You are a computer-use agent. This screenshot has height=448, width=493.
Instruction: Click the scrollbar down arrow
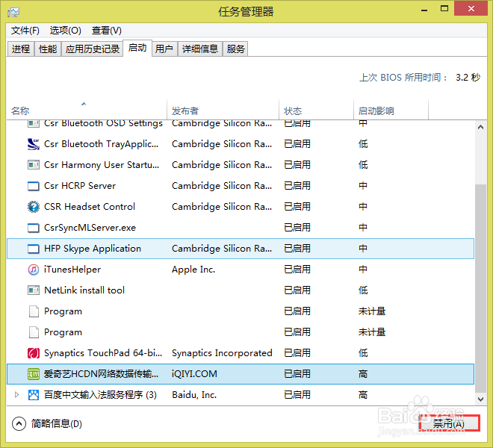pos(480,399)
